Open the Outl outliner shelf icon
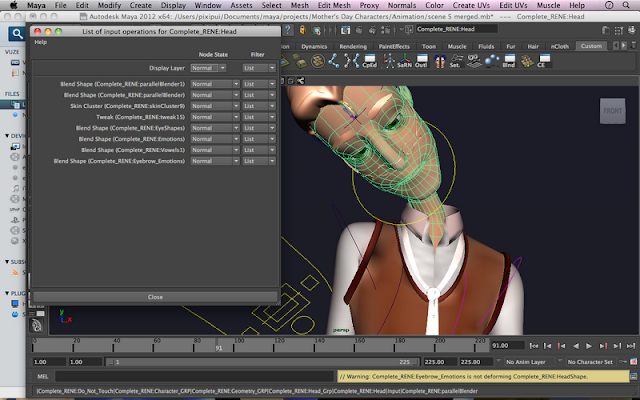The height and width of the screenshot is (400, 640). click(x=421, y=61)
